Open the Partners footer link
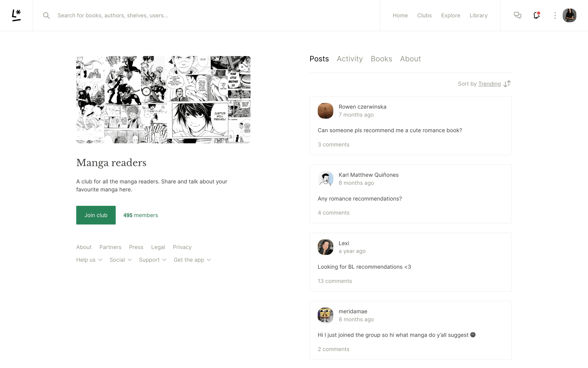This screenshot has width=588, height=368. point(110,247)
